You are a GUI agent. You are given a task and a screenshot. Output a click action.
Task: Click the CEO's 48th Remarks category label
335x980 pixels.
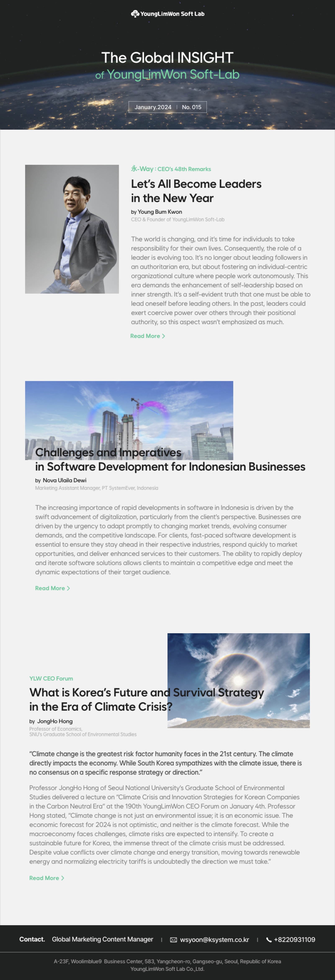(x=171, y=169)
